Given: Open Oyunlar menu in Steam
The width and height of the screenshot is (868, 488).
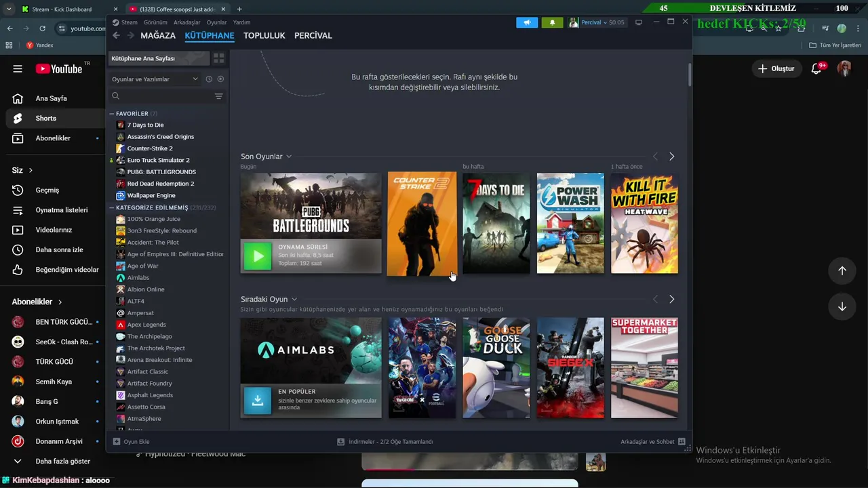Looking at the screenshot, I should click(x=217, y=22).
